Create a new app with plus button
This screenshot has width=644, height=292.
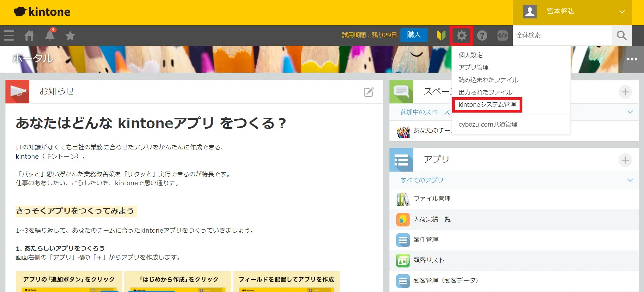click(x=625, y=160)
